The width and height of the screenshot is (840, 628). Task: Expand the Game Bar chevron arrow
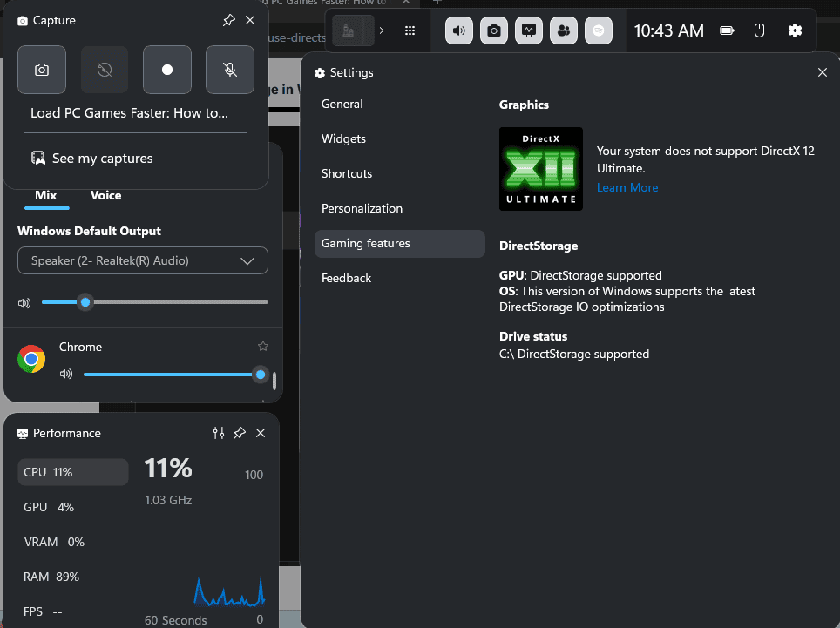(x=382, y=30)
